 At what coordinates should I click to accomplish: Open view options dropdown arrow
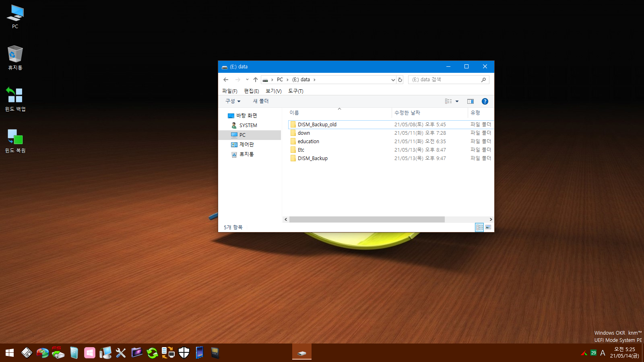point(457,101)
